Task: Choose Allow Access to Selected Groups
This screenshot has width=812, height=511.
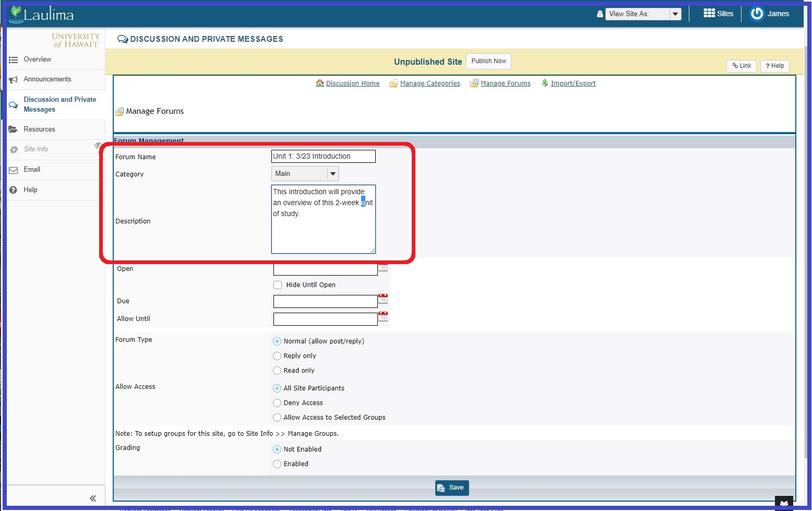Action: click(277, 418)
